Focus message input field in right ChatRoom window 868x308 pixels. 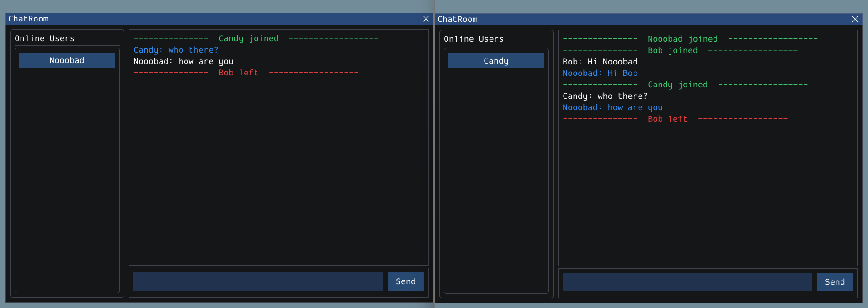click(687, 282)
